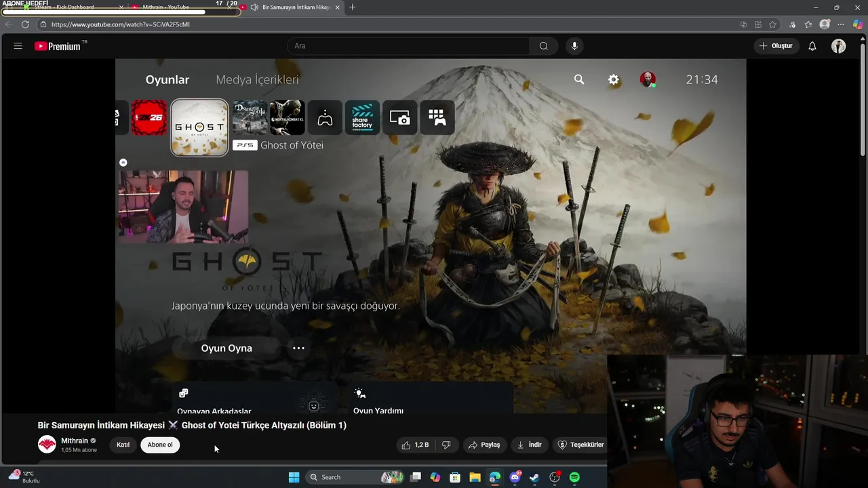Click the PS5 media gallery camera tile
This screenshot has height=488, width=868.
399,118
